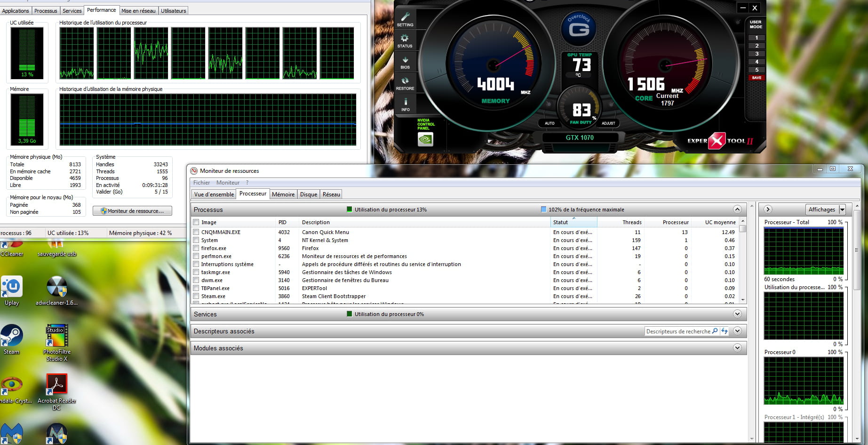Viewport: 868px width, 445px height.
Task: Open Acrobat Reader DC desktop shortcut
Action: (x=57, y=392)
